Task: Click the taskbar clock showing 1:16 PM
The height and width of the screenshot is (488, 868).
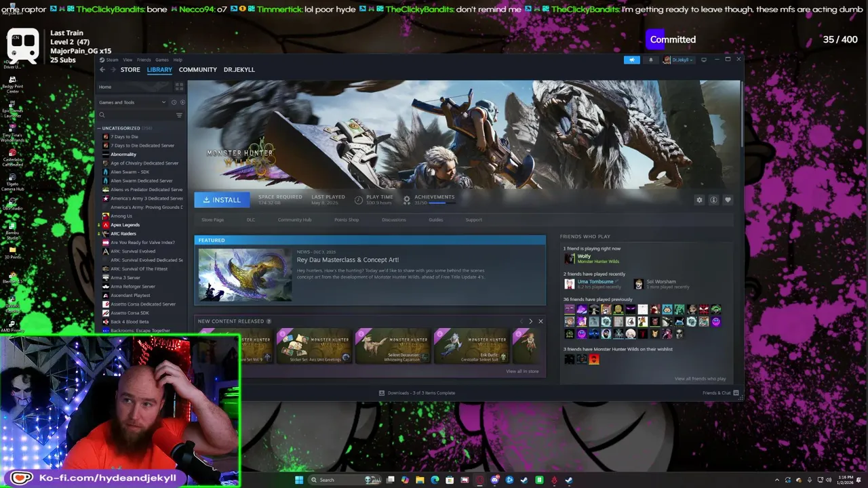Action: tap(846, 480)
